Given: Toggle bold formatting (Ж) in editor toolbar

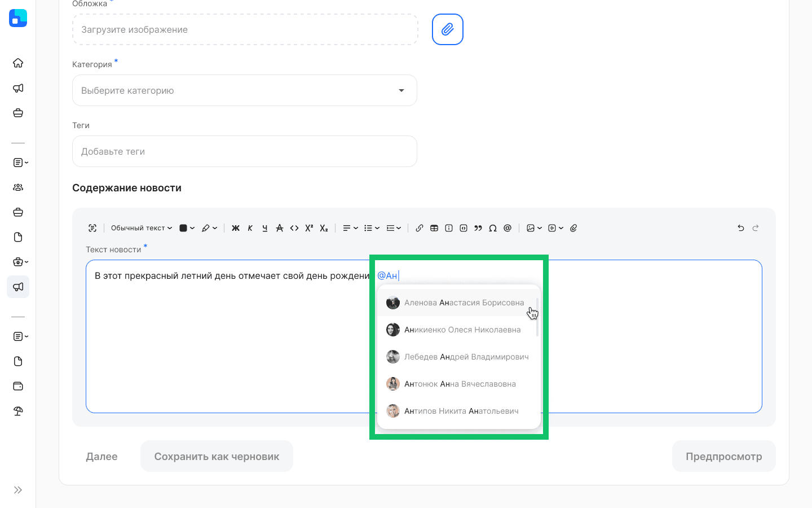Looking at the screenshot, I should (x=236, y=228).
